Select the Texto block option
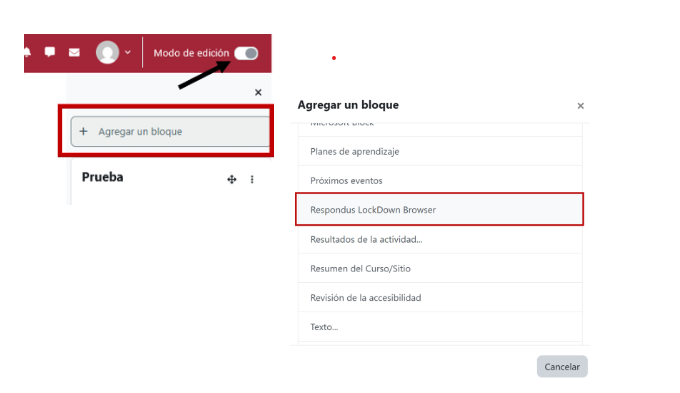This screenshot has width=680, height=393. (x=440, y=327)
